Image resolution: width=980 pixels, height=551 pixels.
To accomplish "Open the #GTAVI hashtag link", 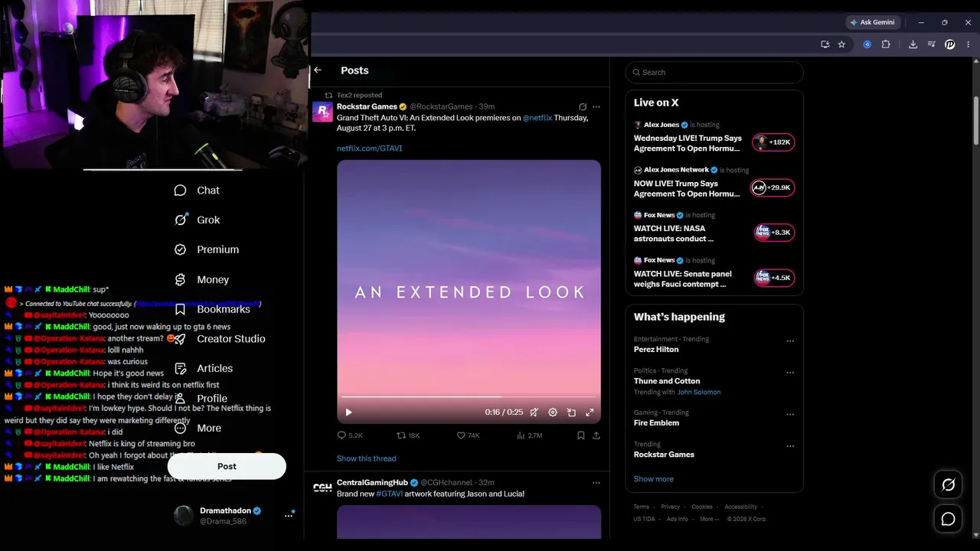I will pos(390,494).
